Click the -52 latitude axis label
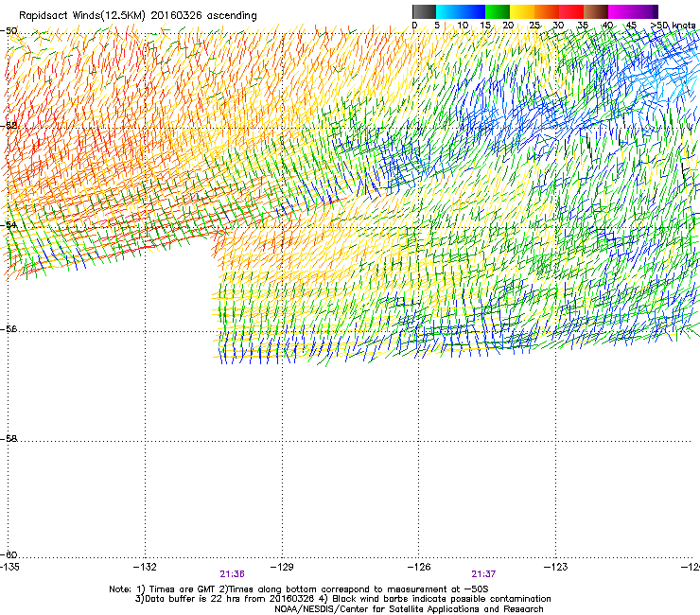 point(9,126)
